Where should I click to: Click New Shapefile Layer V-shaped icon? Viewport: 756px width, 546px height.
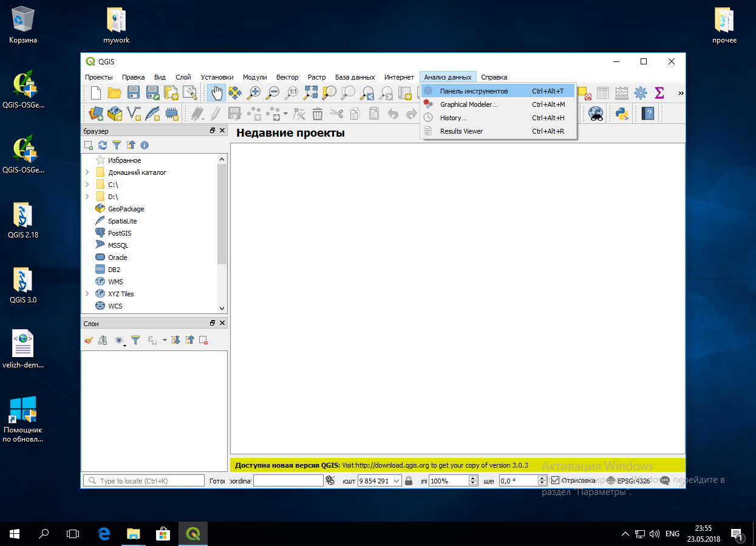point(134,114)
